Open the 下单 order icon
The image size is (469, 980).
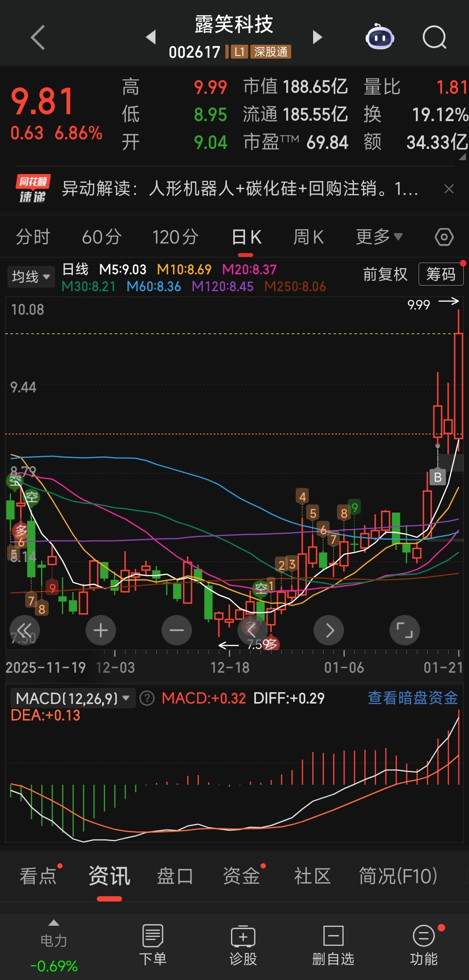[x=153, y=945]
